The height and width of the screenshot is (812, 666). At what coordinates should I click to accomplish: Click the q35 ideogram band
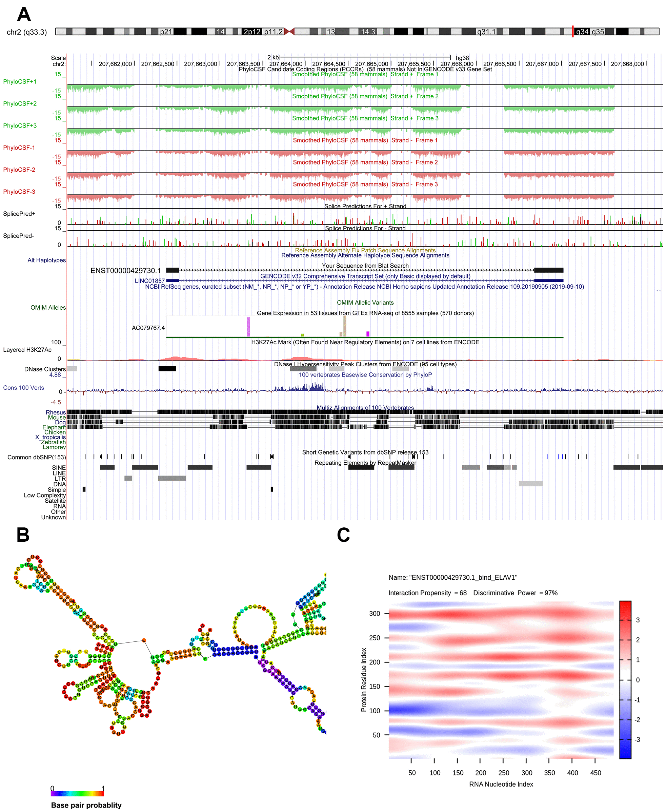coord(597,32)
